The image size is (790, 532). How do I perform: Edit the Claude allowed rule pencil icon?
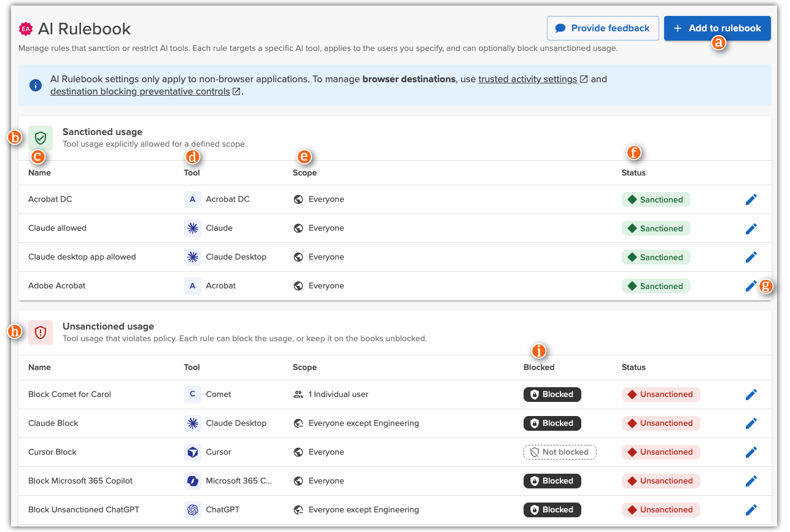click(751, 228)
